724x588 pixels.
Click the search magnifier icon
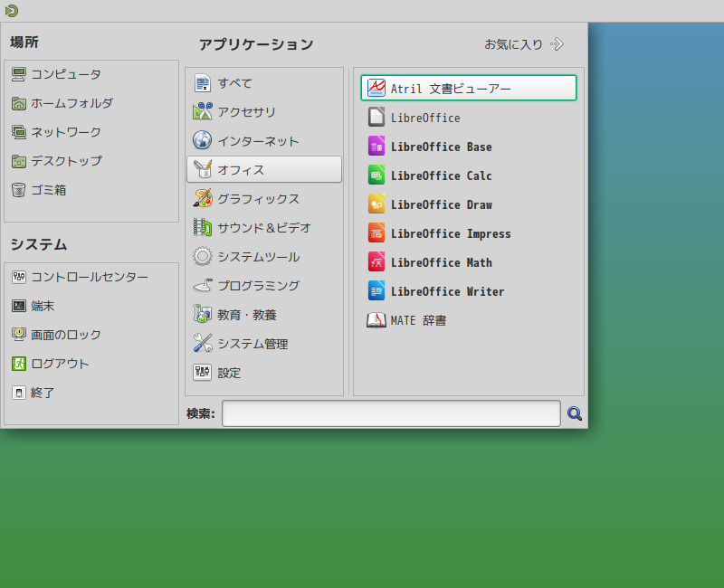click(x=575, y=413)
